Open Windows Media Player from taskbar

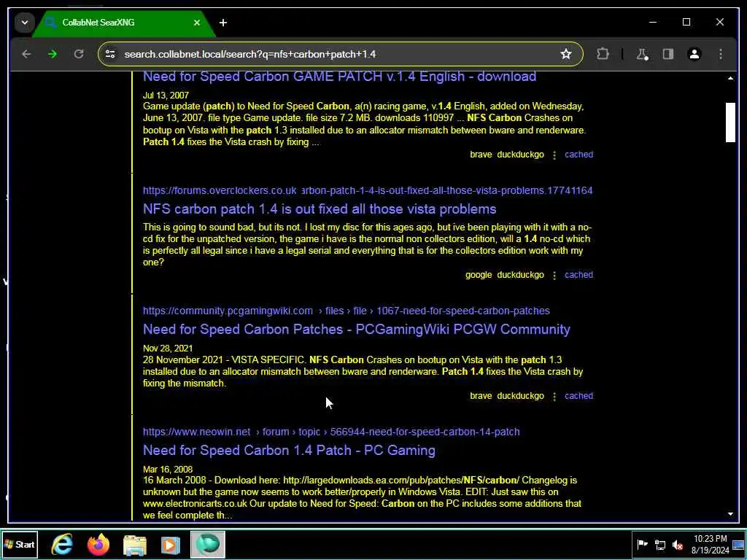[x=171, y=544]
